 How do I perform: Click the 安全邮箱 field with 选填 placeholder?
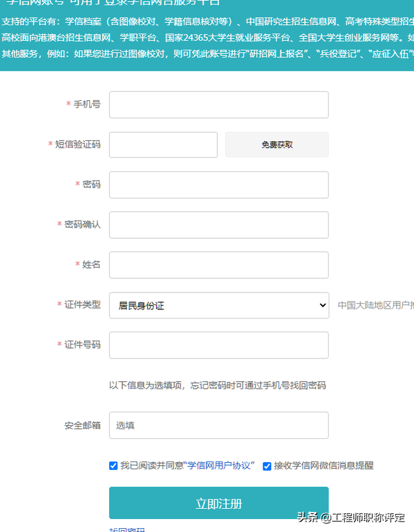(x=219, y=425)
